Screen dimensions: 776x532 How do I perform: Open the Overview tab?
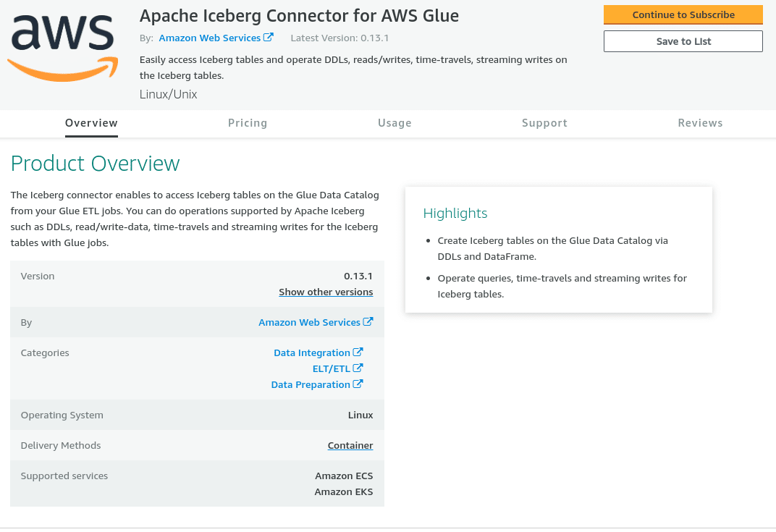(91, 123)
